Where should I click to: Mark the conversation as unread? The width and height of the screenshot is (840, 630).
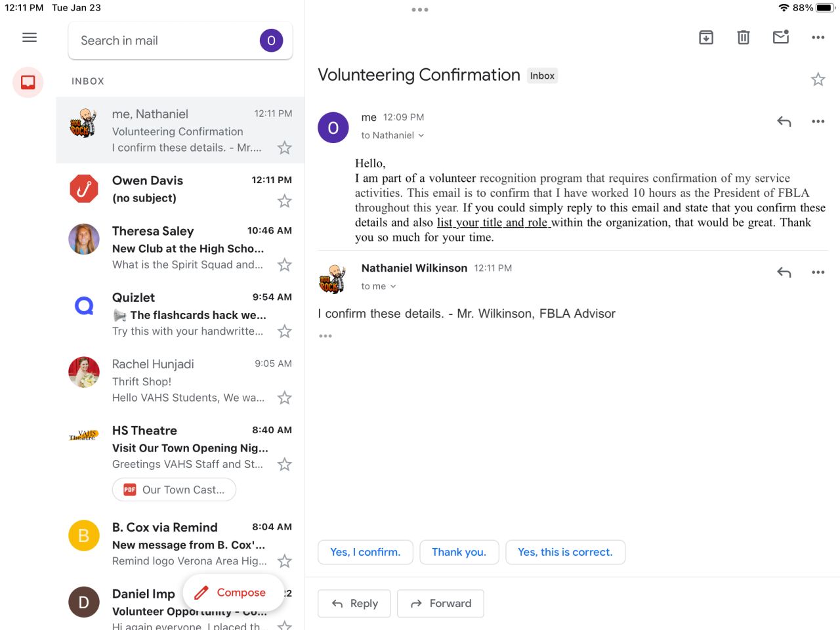[x=781, y=37]
